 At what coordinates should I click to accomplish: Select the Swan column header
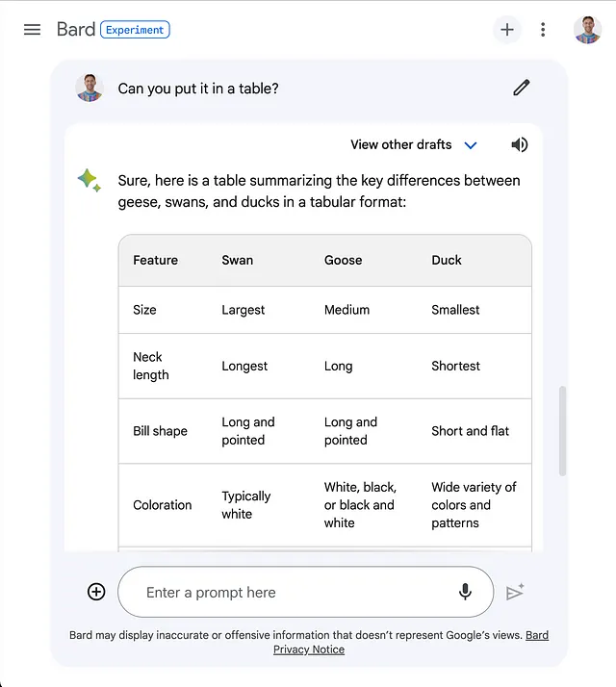pyautogui.click(x=237, y=260)
